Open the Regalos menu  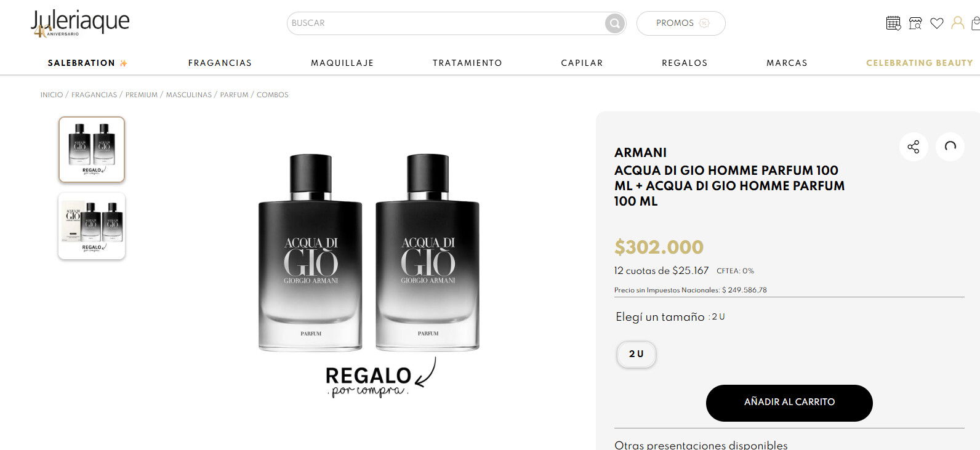(685, 63)
